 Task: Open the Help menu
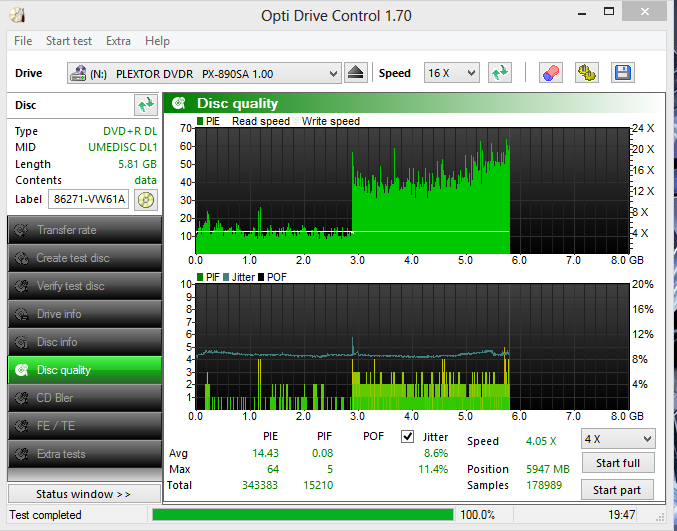click(157, 41)
